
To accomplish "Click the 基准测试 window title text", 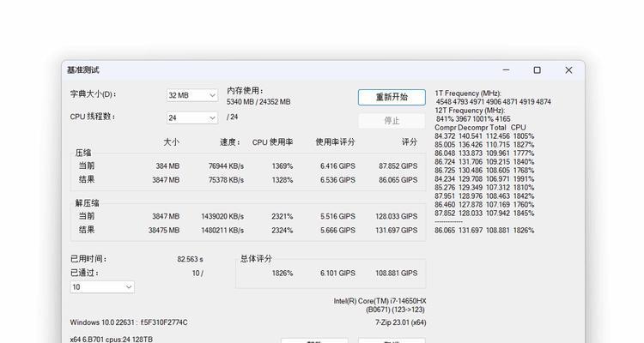I will coord(83,70).
